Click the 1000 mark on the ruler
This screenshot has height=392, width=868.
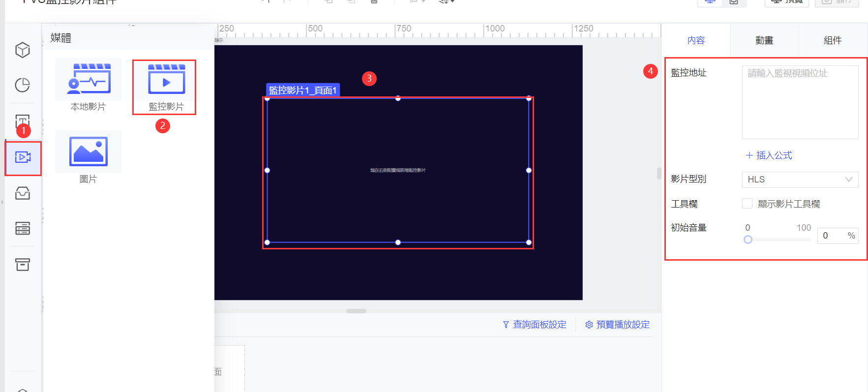pos(495,29)
